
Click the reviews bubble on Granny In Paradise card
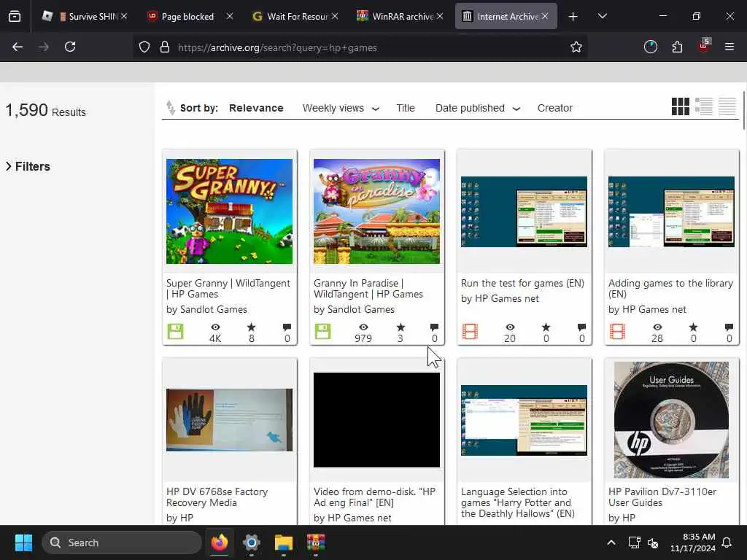(434, 327)
